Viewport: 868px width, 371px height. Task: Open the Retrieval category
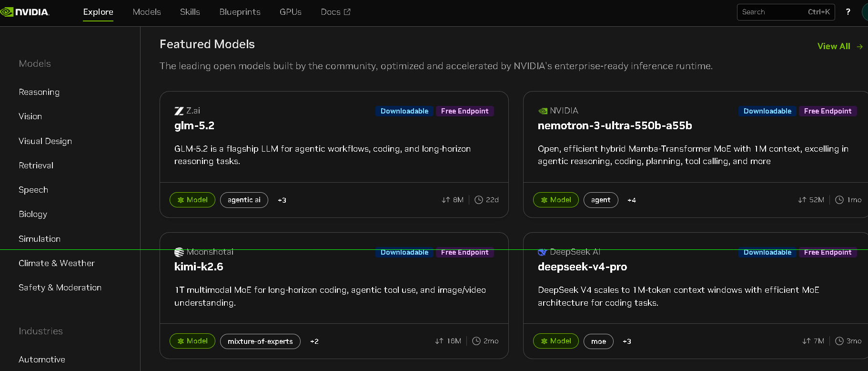click(x=36, y=165)
